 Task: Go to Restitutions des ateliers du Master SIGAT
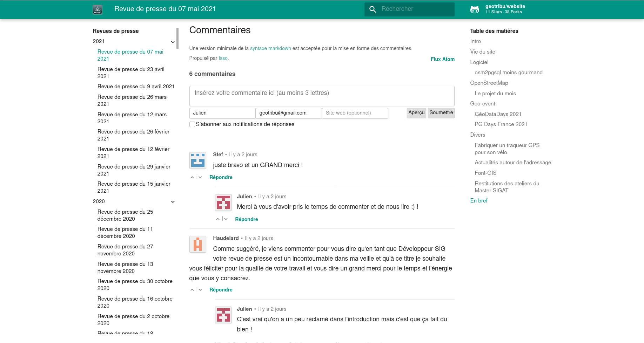(507, 187)
